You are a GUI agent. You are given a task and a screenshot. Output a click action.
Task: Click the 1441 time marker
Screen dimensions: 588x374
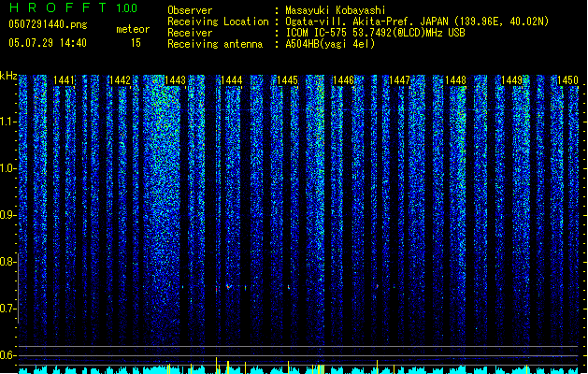tap(64, 80)
